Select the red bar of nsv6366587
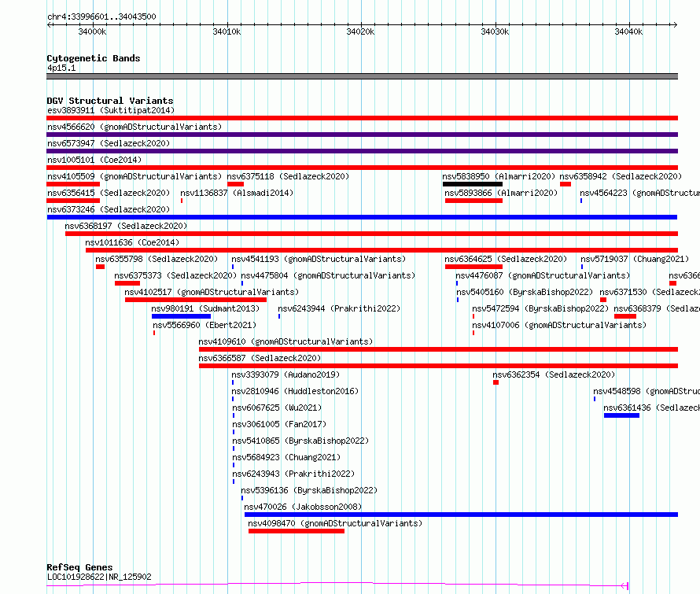This screenshot has width=700, height=594. [438, 366]
